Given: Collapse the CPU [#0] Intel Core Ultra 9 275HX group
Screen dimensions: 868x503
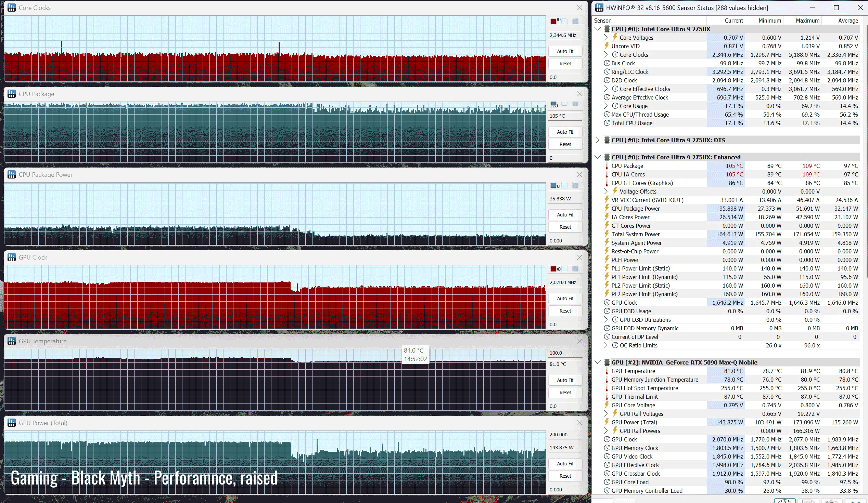Looking at the screenshot, I should tap(598, 29).
